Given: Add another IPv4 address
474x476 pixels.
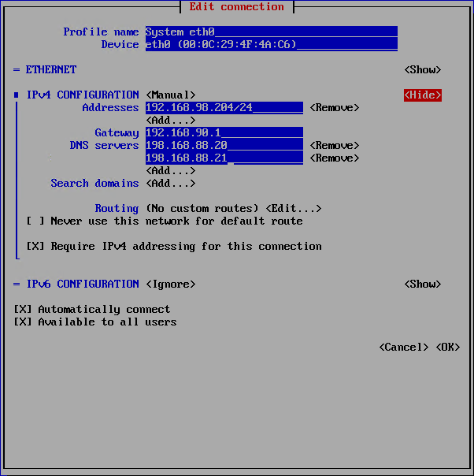Looking at the screenshot, I should click(x=170, y=121).
